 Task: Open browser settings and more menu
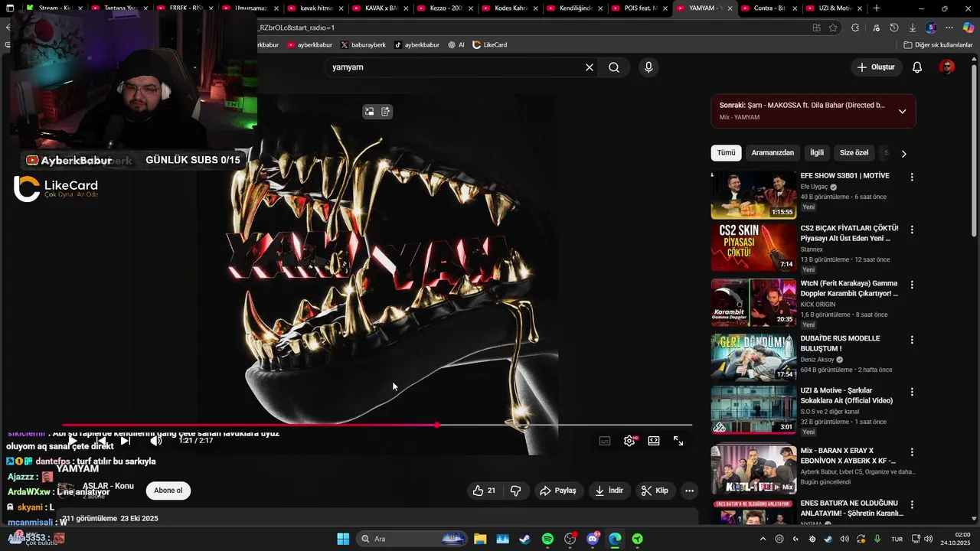[x=949, y=28]
